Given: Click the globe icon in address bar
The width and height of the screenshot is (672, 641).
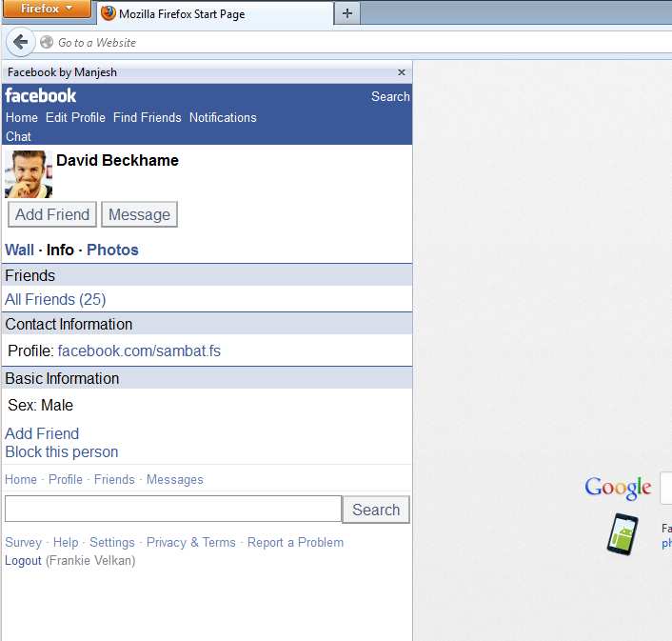Looking at the screenshot, I should point(47,42).
